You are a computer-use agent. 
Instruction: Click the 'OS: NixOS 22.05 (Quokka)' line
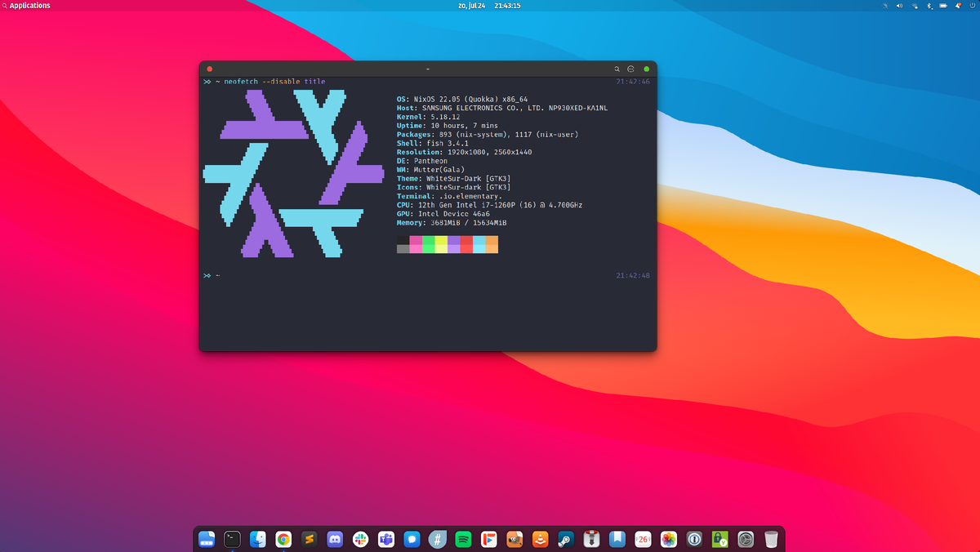point(462,99)
